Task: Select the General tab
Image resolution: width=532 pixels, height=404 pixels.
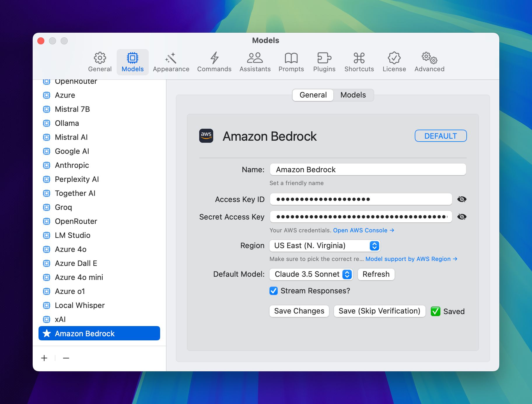Action: click(x=313, y=95)
